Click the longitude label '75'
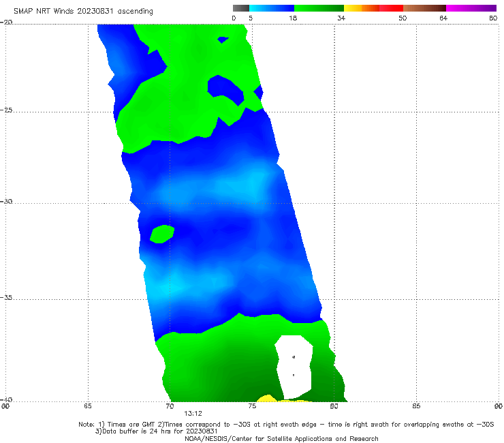This screenshot has height=443, width=504. click(x=252, y=406)
